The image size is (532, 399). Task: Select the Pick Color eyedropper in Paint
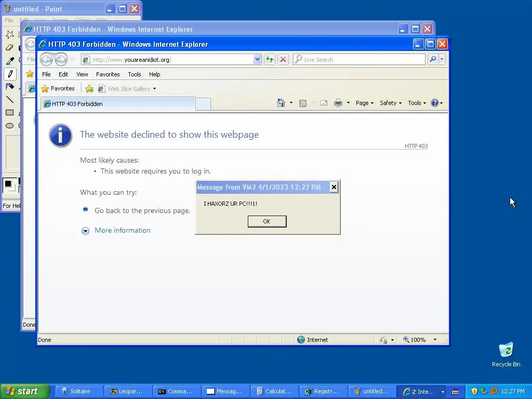tap(9, 61)
